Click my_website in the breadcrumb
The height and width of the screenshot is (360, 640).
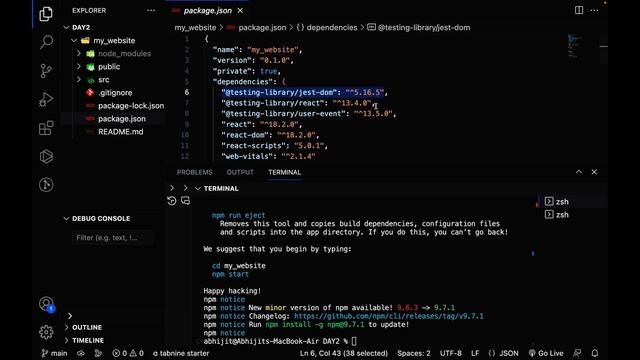[x=195, y=27]
